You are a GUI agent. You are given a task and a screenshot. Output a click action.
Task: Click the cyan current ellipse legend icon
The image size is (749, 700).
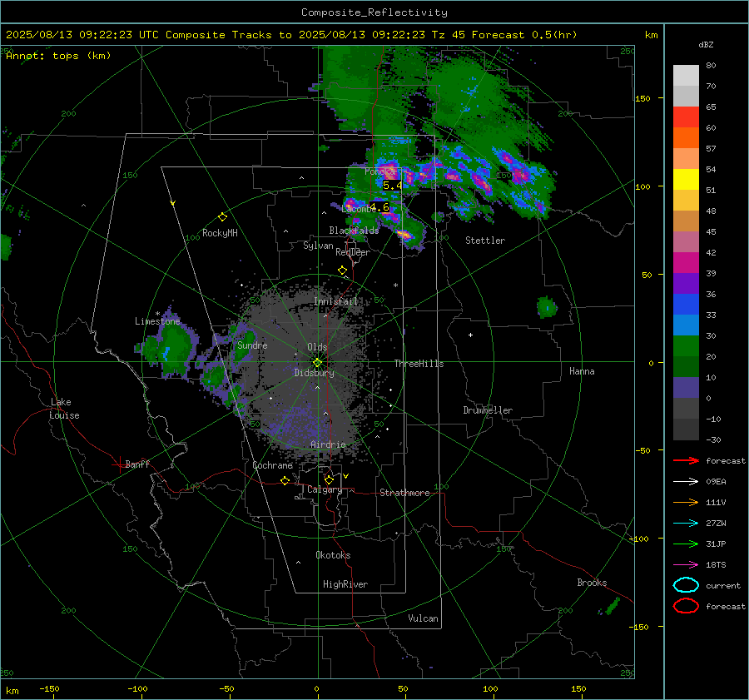686,585
